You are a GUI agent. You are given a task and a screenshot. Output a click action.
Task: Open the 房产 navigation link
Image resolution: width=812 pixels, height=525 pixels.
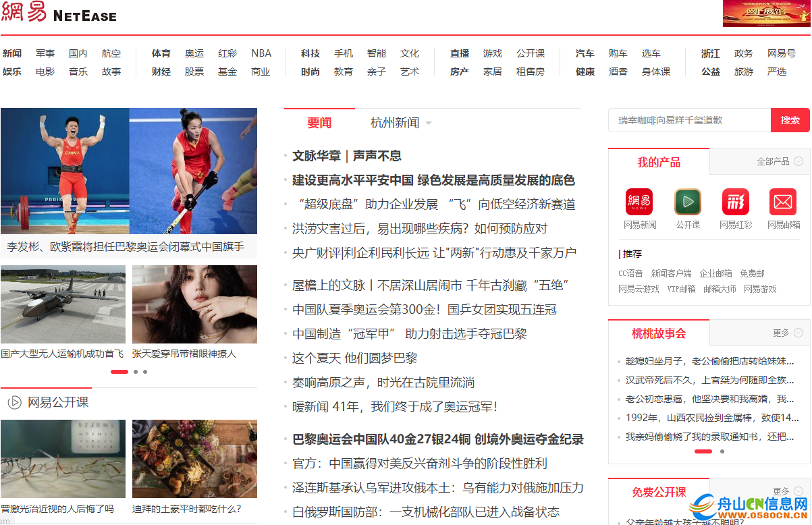tap(460, 72)
